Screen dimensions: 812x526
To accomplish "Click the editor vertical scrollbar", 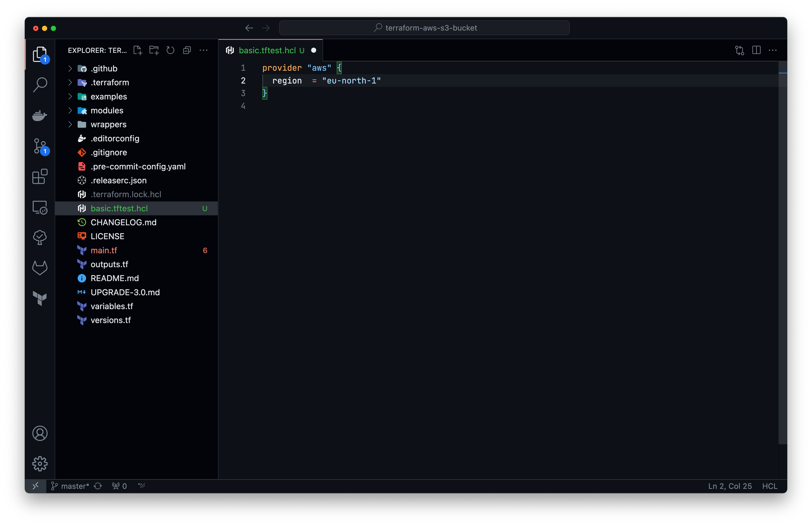I will [x=782, y=252].
